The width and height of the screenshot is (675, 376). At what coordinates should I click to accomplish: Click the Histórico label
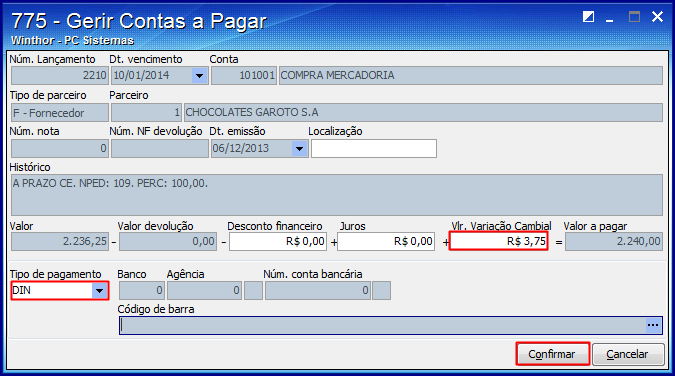coord(30,168)
